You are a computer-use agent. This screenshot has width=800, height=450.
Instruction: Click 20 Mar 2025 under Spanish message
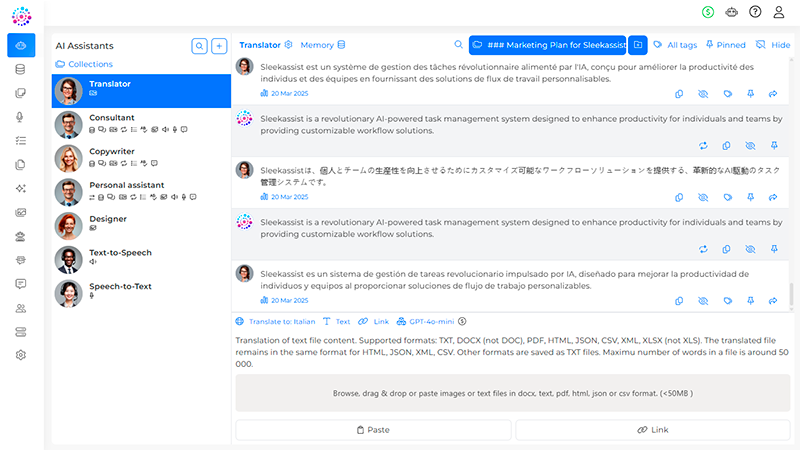click(290, 301)
